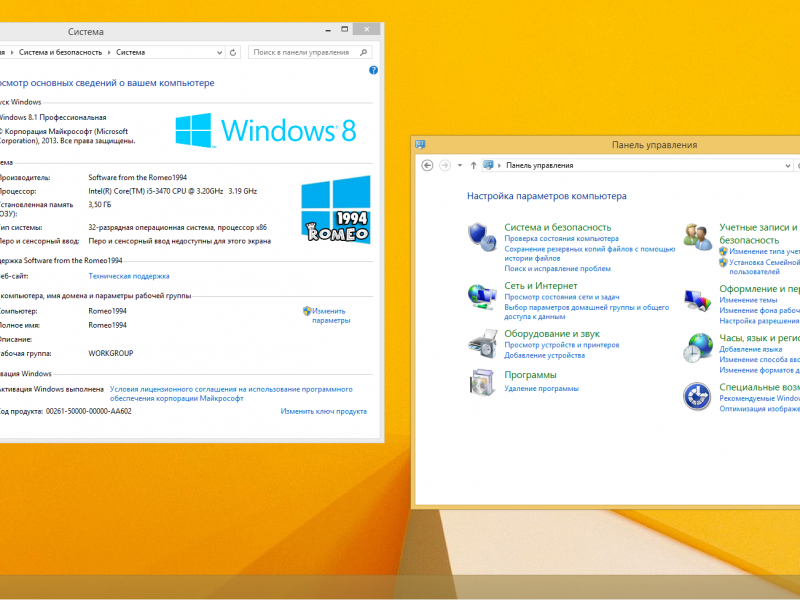Viewport: 800px width, 600px height.
Task: Click Поиск и исправление проблем
Action: click(557, 268)
